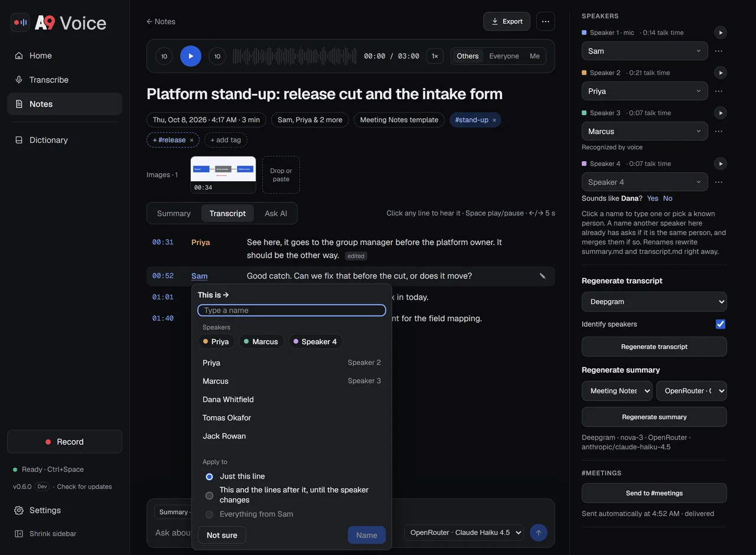Image resolution: width=756 pixels, height=555 pixels.
Task: Click the Regenerate transcript button
Action: pos(654,347)
